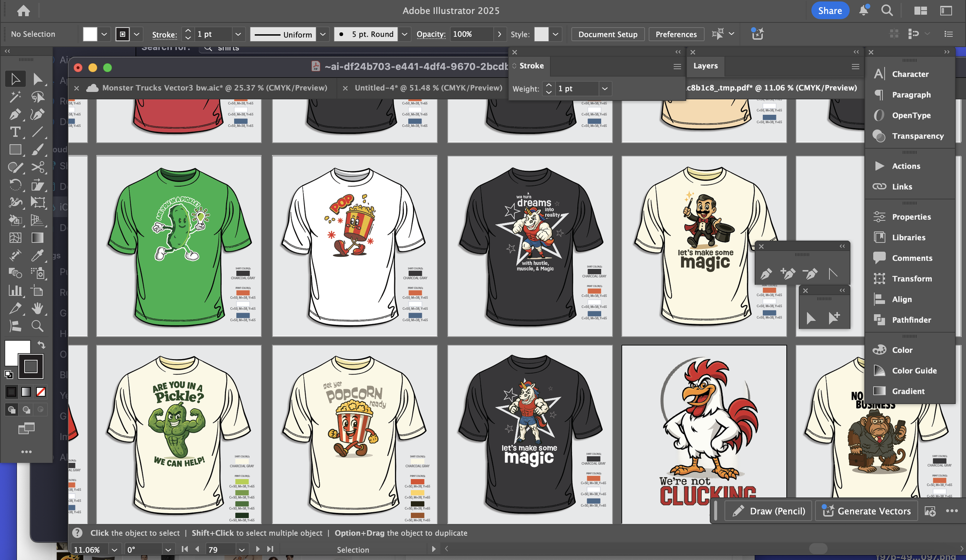Expand the Opacity arrow
Screen dimensions: 966x560
500,34
